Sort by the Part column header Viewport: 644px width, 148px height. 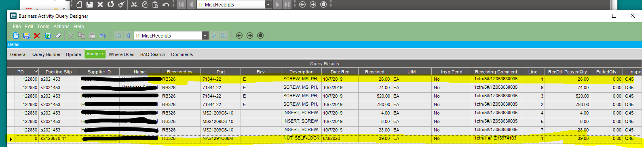tap(221, 72)
